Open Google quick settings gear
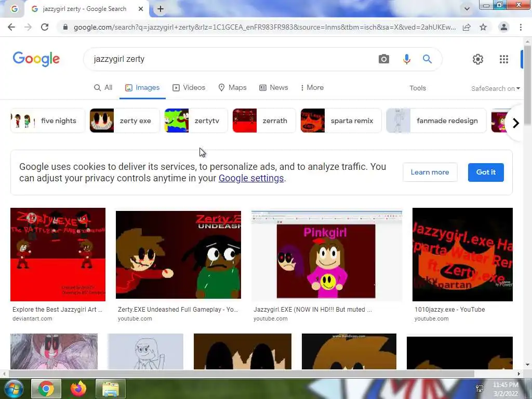The height and width of the screenshot is (399, 532). click(478, 59)
